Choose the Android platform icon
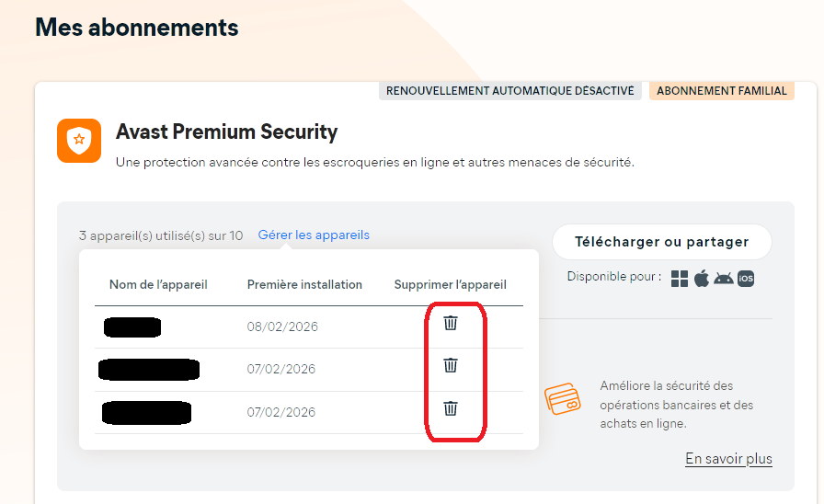 724,279
